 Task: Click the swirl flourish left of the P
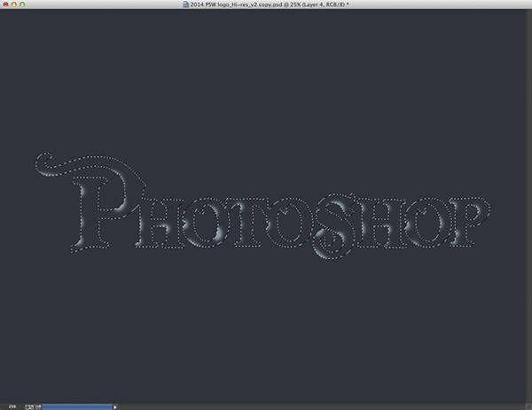point(62,167)
